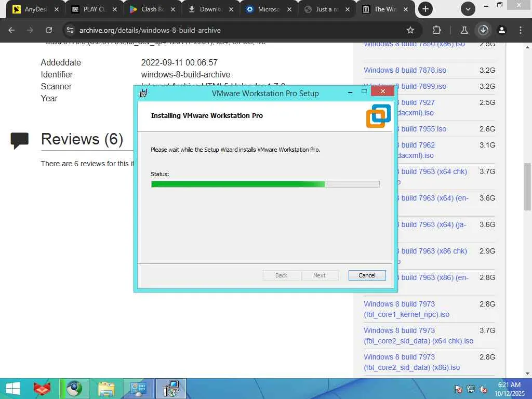The image size is (532, 399).
Task: Open a new browser tab
Action: [x=425, y=9]
